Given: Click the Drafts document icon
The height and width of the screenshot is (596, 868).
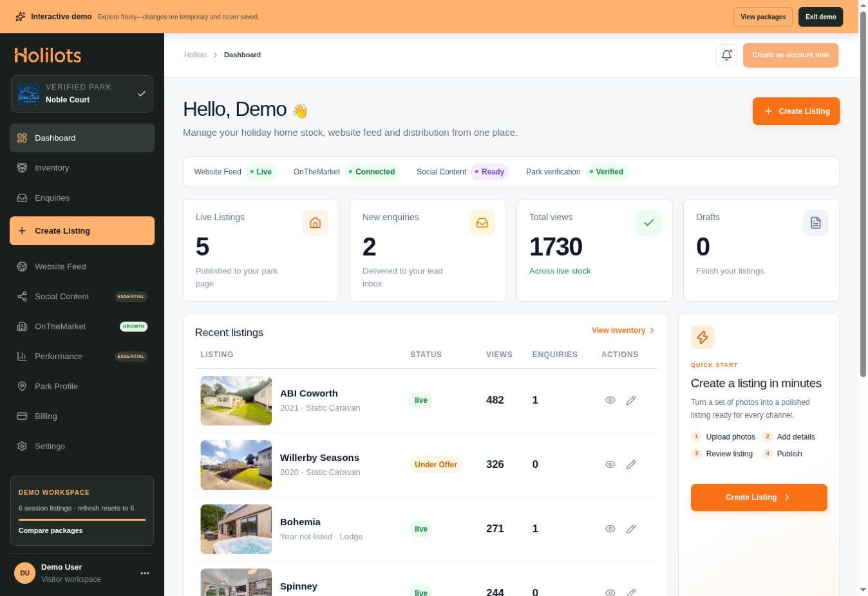Looking at the screenshot, I should (x=816, y=223).
